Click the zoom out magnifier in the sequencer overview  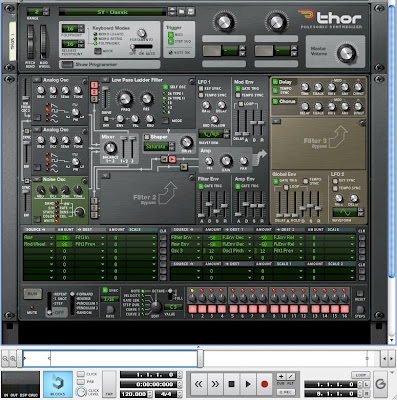pyautogui.click(x=5, y=359)
